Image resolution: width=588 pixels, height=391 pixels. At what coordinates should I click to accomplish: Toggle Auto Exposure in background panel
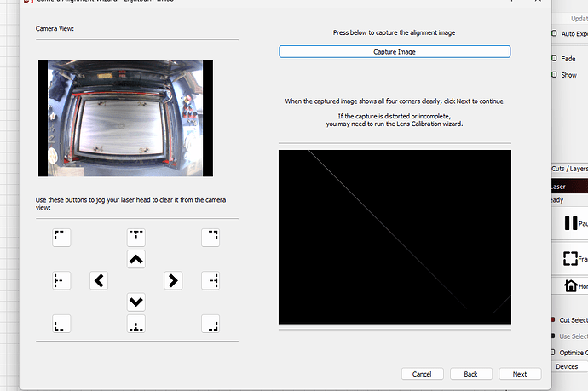pyautogui.click(x=554, y=33)
